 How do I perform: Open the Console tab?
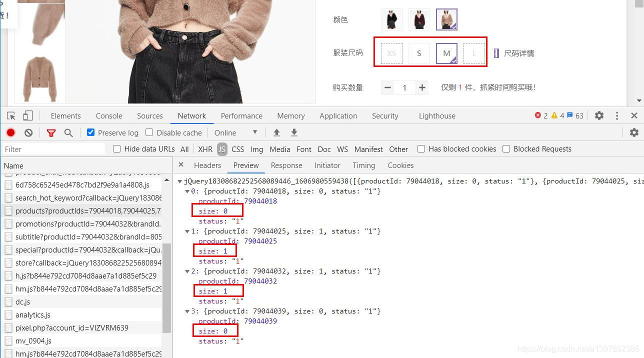click(x=109, y=115)
